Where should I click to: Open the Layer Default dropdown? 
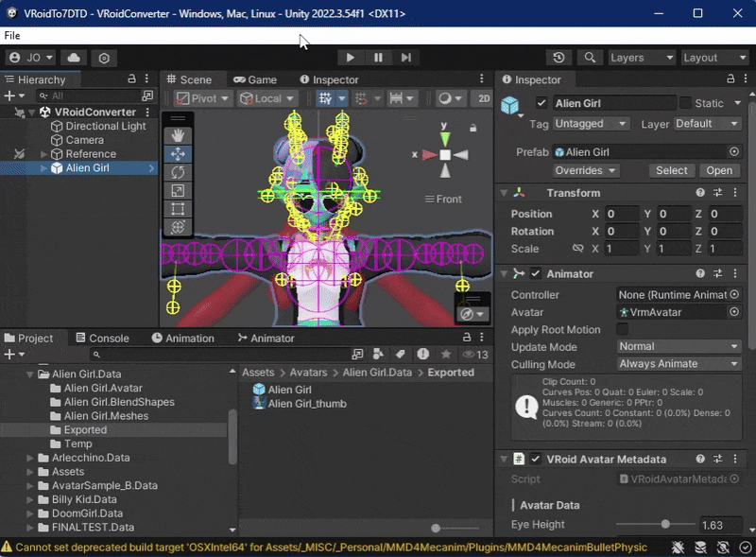[x=707, y=124]
